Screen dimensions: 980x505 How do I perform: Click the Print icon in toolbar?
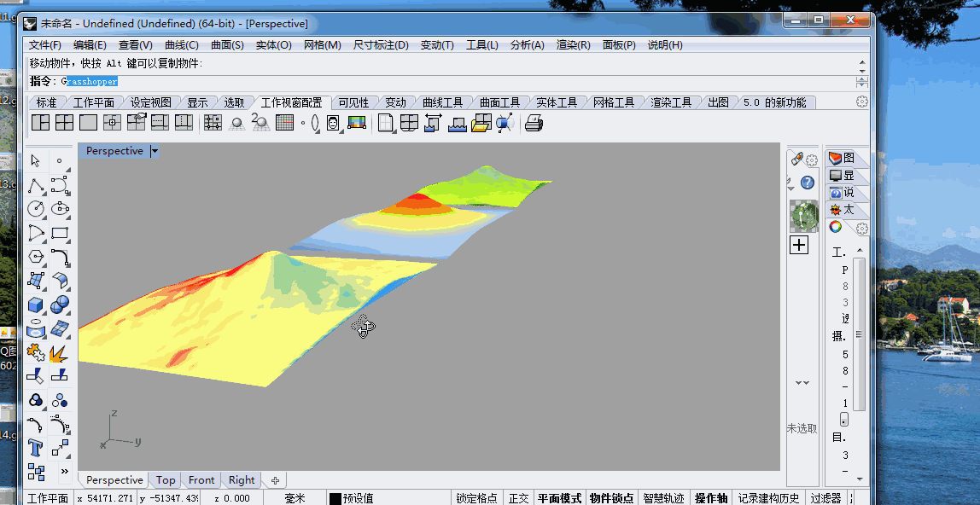(534, 123)
